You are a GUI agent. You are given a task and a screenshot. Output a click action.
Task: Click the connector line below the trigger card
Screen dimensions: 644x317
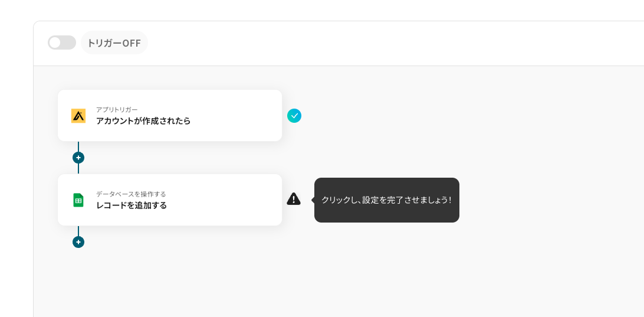tap(78, 146)
